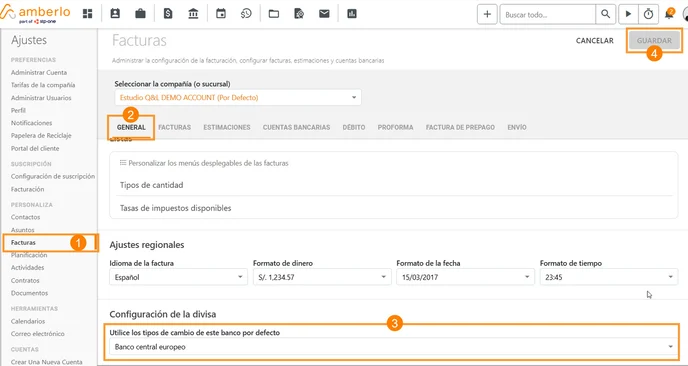Open Perfil in sidebar
The image size is (688, 366).
tap(18, 111)
